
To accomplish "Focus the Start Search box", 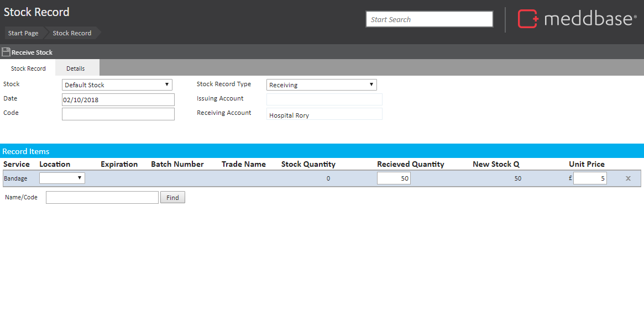I will 429,19.
